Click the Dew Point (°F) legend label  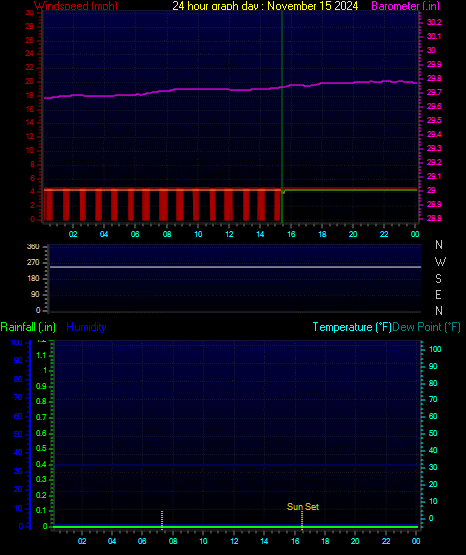pos(426,327)
